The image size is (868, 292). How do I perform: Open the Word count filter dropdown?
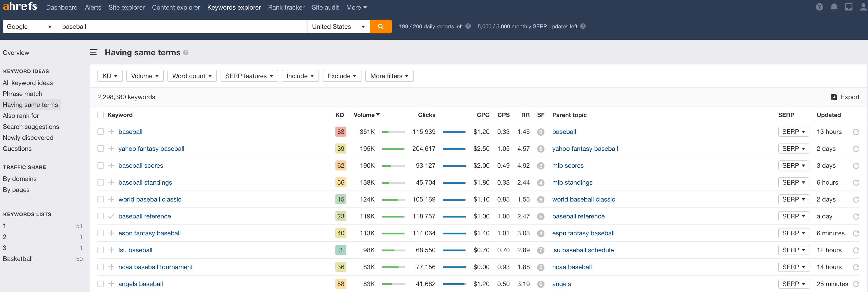[x=192, y=76]
